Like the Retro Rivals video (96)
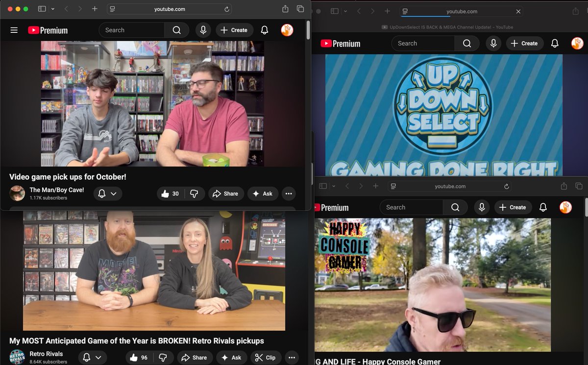 [139, 358]
